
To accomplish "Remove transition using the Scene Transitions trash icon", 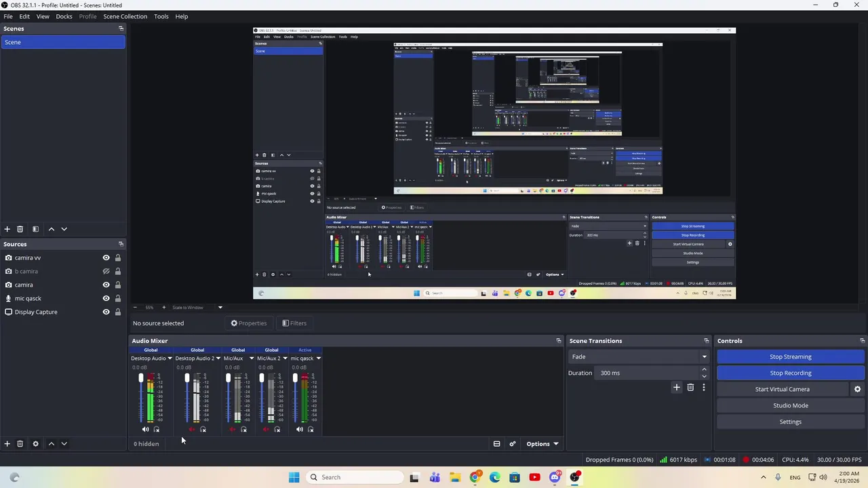I will (x=690, y=388).
